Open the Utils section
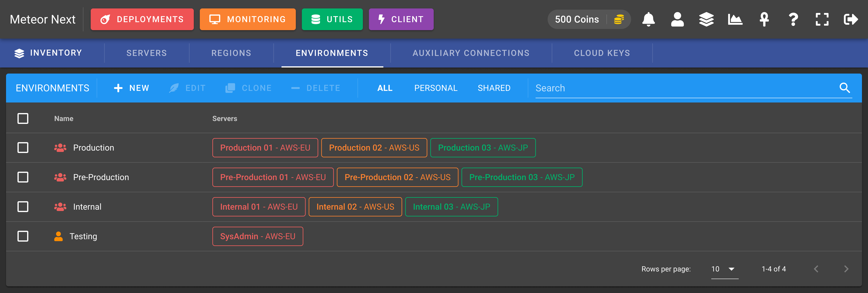 pyautogui.click(x=332, y=19)
